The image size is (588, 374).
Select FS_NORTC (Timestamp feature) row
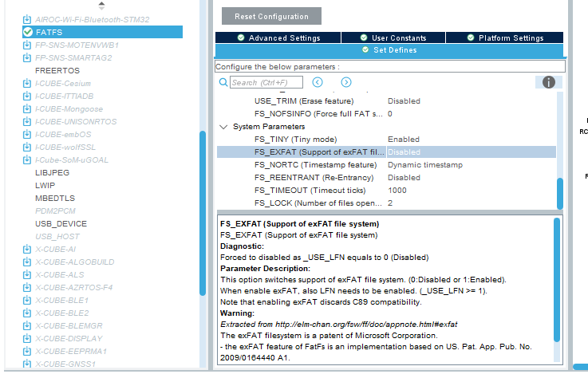tap(387, 164)
